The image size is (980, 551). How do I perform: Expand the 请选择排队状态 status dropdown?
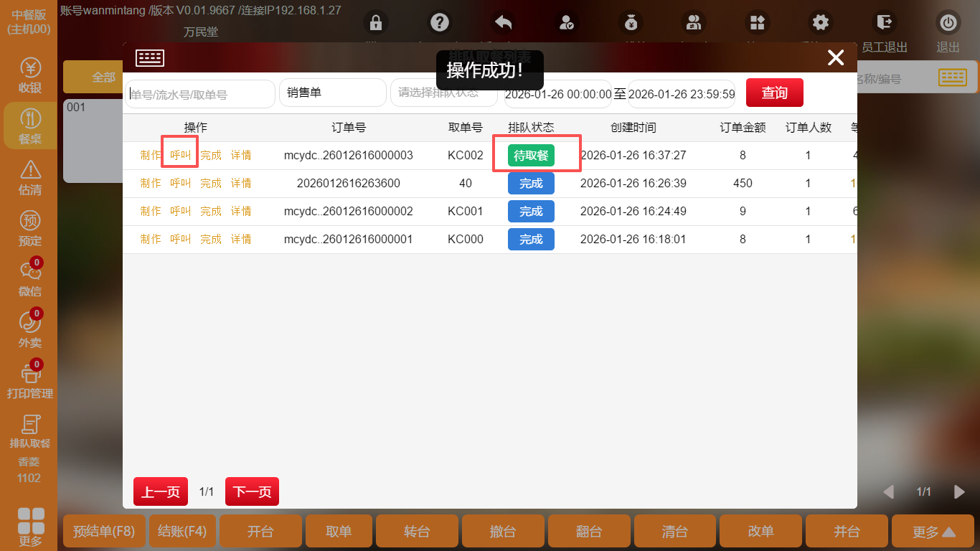tap(443, 93)
